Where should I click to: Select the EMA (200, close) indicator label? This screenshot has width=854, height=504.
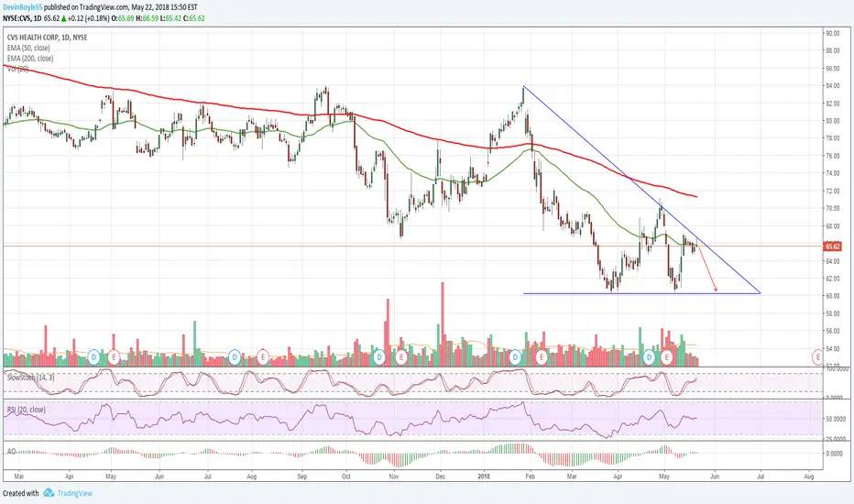click(x=30, y=59)
